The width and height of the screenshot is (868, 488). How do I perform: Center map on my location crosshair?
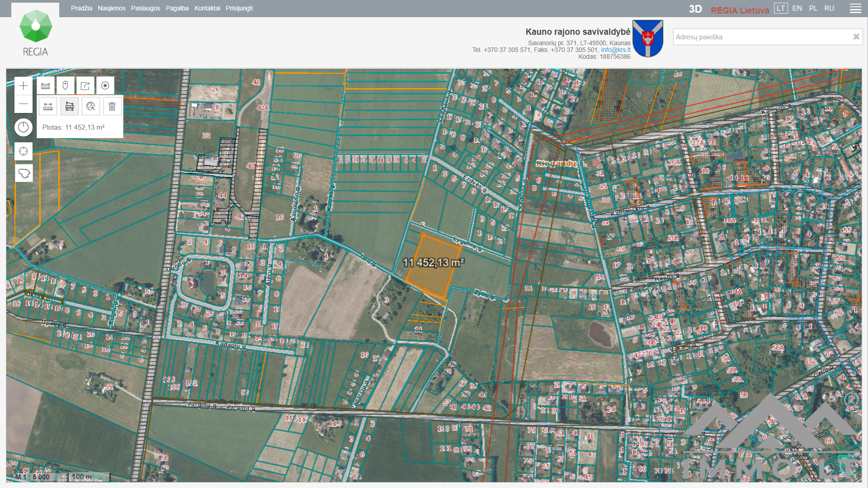pyautogui.click(x=24, y=151)
